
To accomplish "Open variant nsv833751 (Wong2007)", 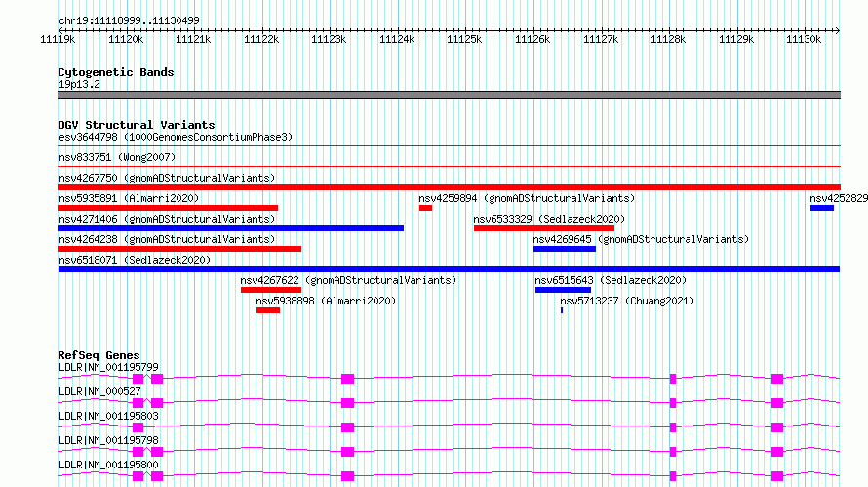I will 117,157.
